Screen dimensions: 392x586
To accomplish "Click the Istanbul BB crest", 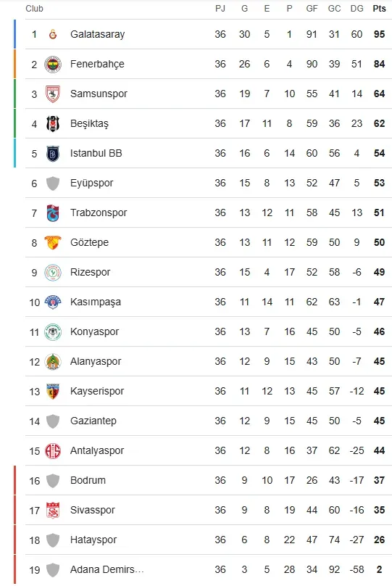I will pyautogui.click(x=53, y=154).
